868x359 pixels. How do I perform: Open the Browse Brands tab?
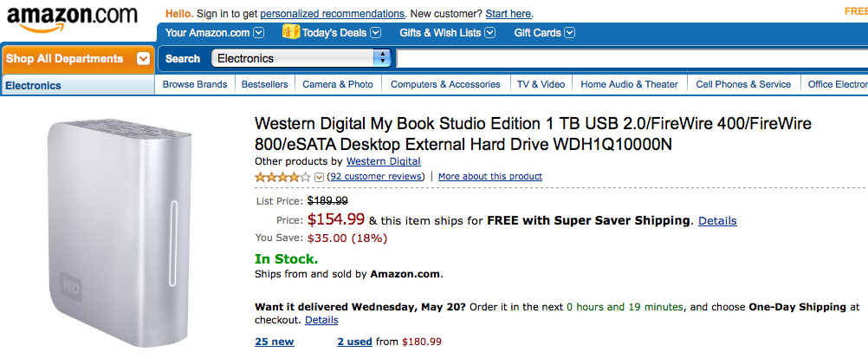coord(195,84)
